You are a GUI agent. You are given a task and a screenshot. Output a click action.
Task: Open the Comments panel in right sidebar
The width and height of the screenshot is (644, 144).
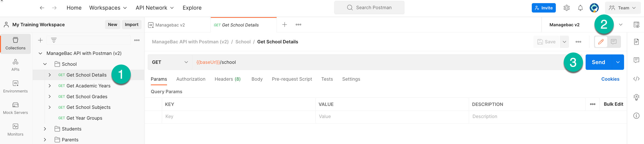pyautogui.click(x=636, y=60)
